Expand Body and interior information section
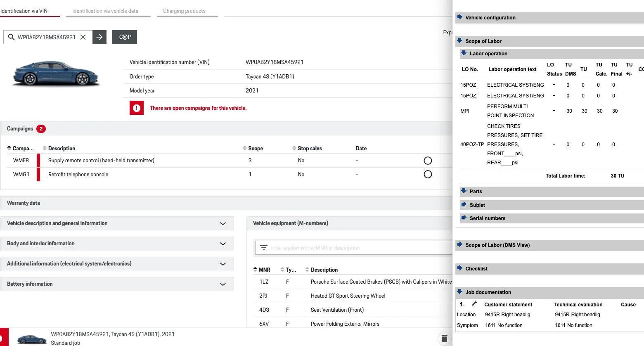644x346 pixels. click(x=117, y=244)
